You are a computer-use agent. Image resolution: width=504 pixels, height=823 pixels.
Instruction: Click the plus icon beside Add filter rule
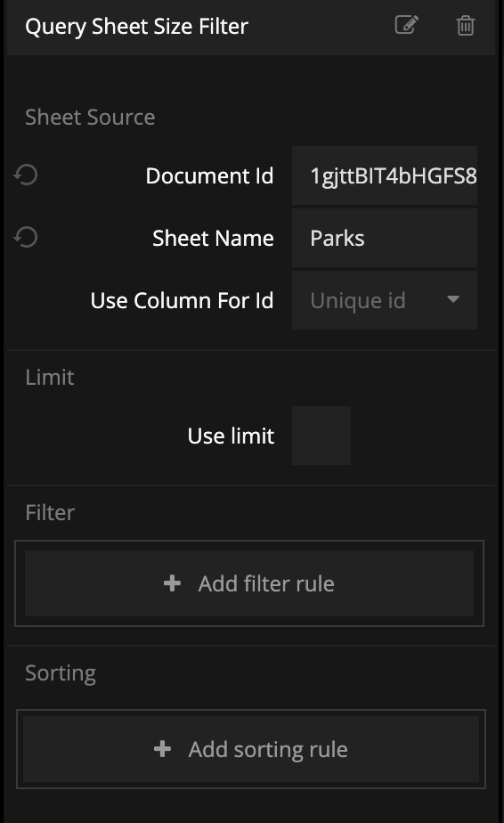pyautogui.click(x=172, y=583)
